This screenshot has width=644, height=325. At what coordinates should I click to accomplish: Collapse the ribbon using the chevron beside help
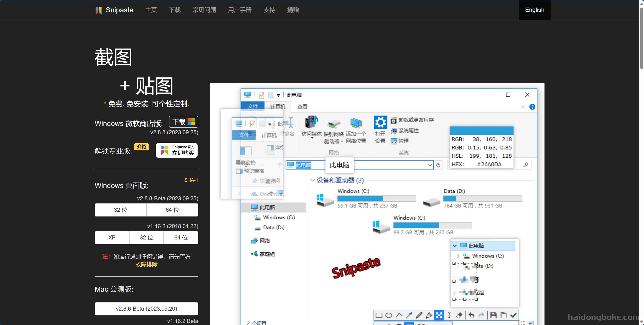(523, 107)
